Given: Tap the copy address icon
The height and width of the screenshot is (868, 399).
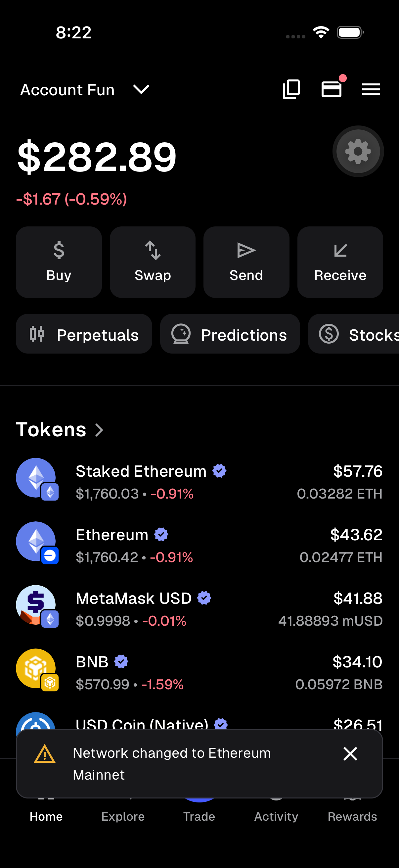Looking at the screenshot, I should pyautogui.click(x=291, y=89).
